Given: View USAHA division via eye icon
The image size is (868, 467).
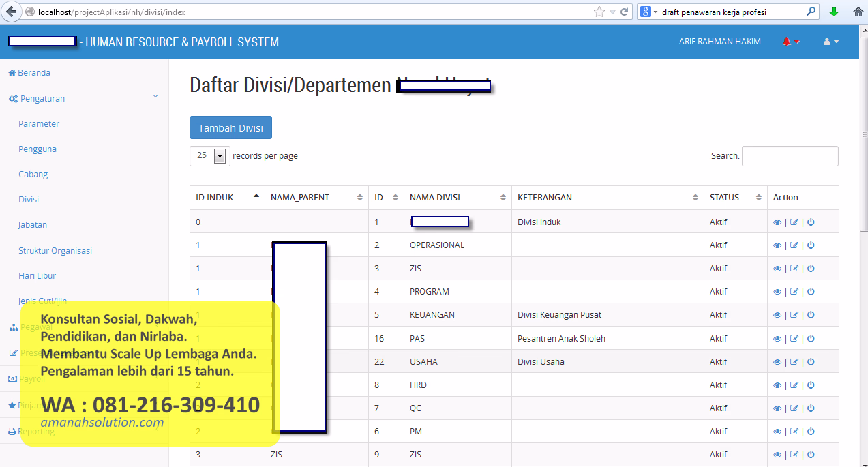Looking at the screenshot, I should click(x=777, y=362).
